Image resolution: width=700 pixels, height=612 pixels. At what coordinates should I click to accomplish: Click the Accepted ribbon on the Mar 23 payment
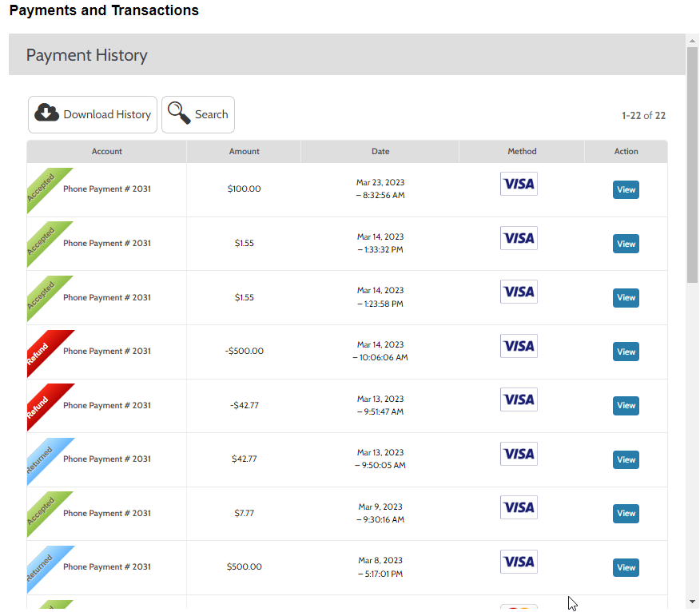tap(44, 185)
